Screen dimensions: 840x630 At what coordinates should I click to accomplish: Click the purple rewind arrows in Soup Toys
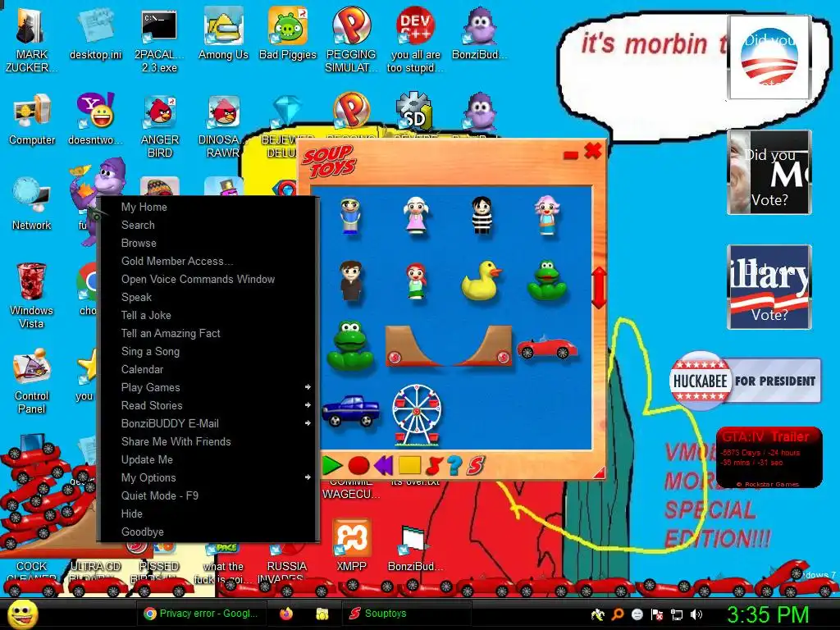tap(384, 465)
